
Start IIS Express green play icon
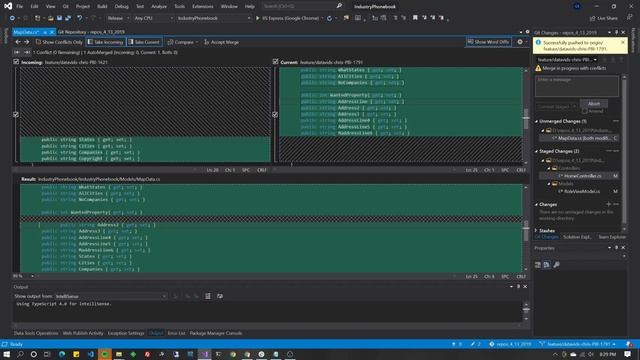(x=258, y=18)
